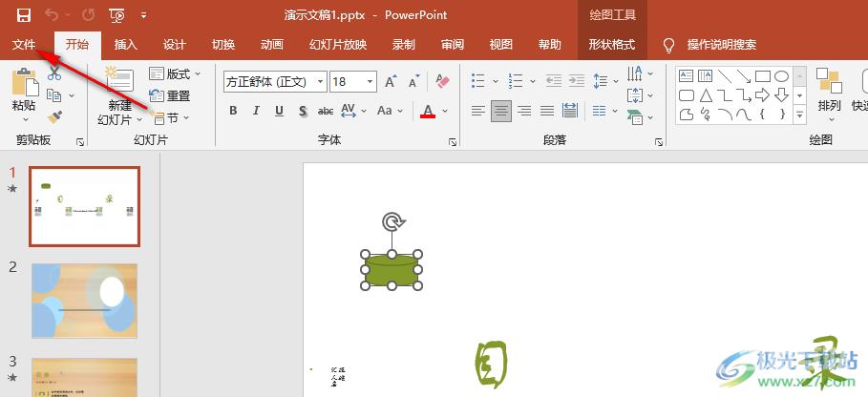The width and height of the screenshot is (868, 397).
Task: Activate the Format Painter brush
Action: pyautogui.click(x=54, y=116)
